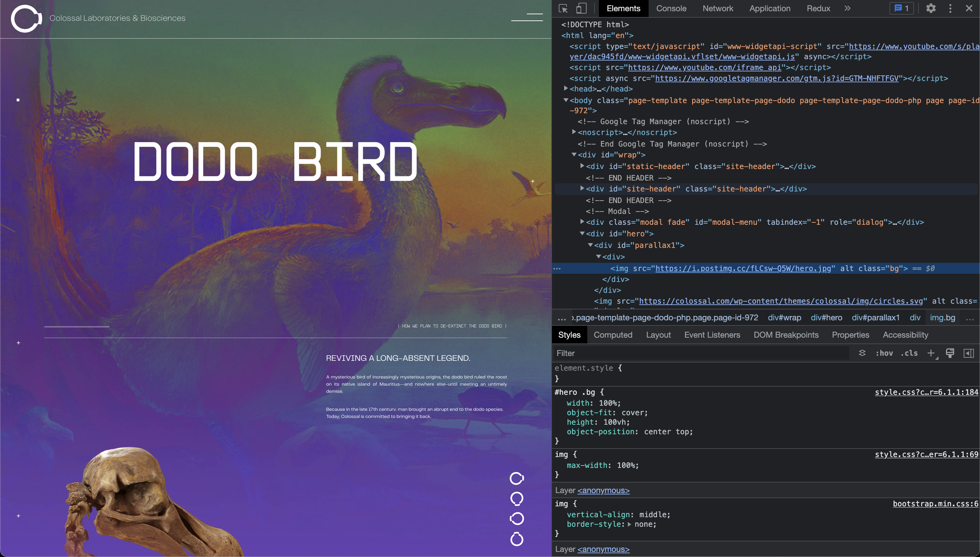Select div#hero in the breadcrumb

point(827,318)
